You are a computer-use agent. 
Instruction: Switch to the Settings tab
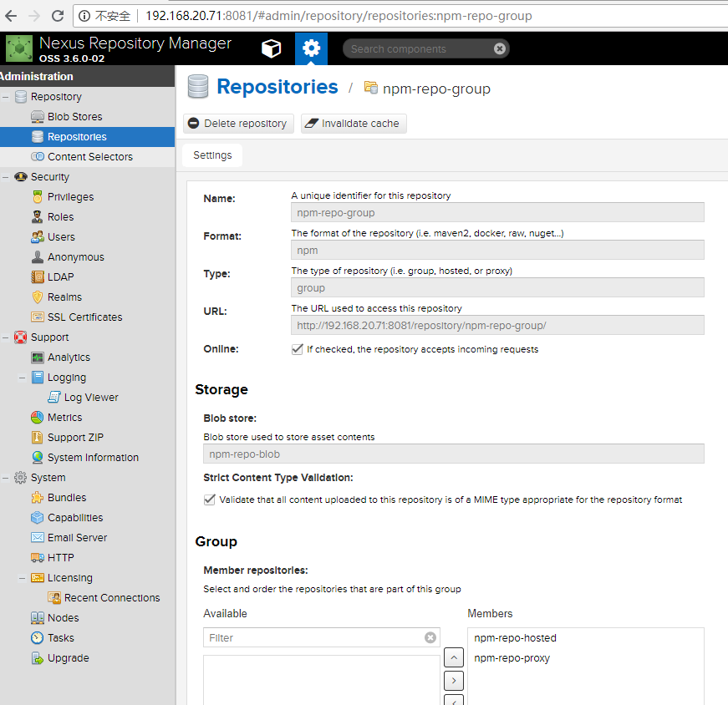click(x=212, y=155)
